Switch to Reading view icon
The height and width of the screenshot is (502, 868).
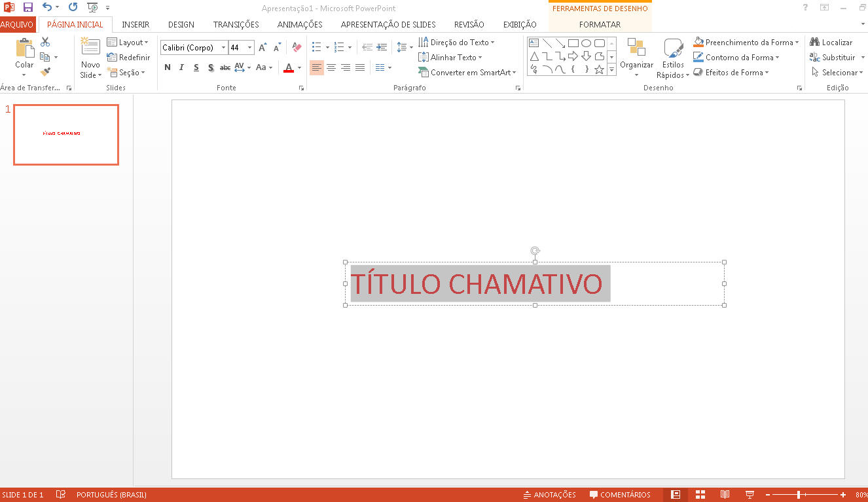(725, 495)
